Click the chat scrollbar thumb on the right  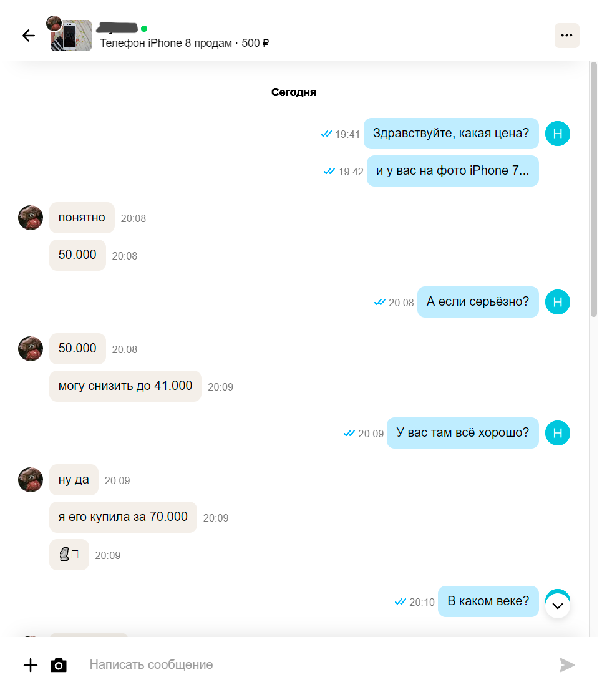(594, 190)
